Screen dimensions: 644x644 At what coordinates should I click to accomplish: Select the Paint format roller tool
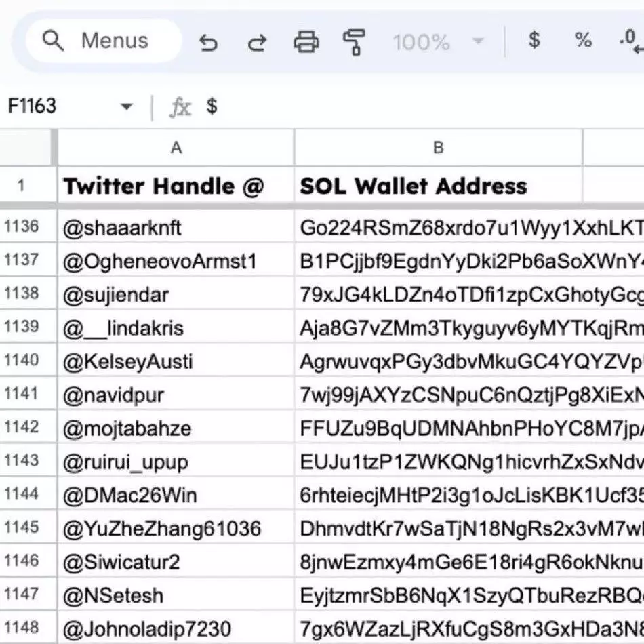click(354, 43)
